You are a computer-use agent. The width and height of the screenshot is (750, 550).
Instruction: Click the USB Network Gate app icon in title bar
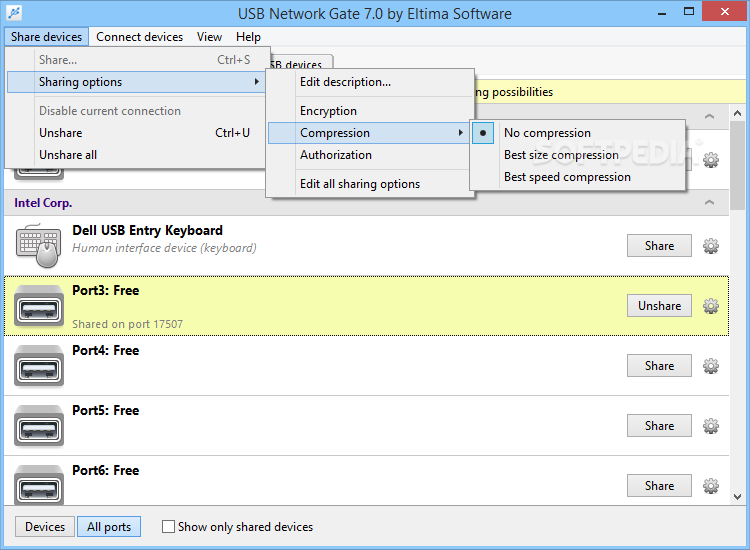[14, 13]
